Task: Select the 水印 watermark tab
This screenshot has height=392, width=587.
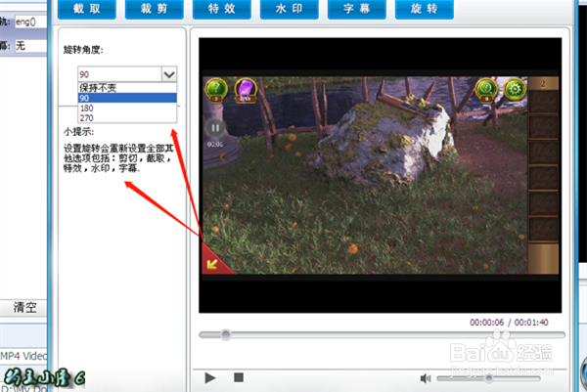Action: (x=289, y=9)
